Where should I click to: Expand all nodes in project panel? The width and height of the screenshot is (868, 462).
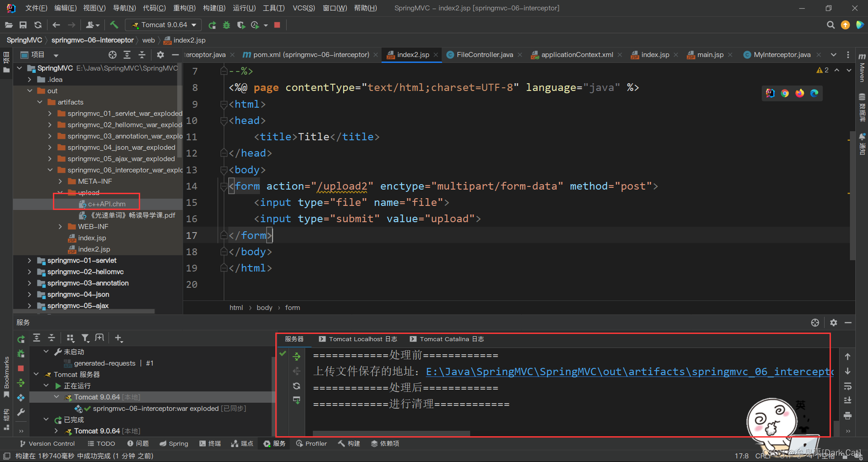click(127, 55)
